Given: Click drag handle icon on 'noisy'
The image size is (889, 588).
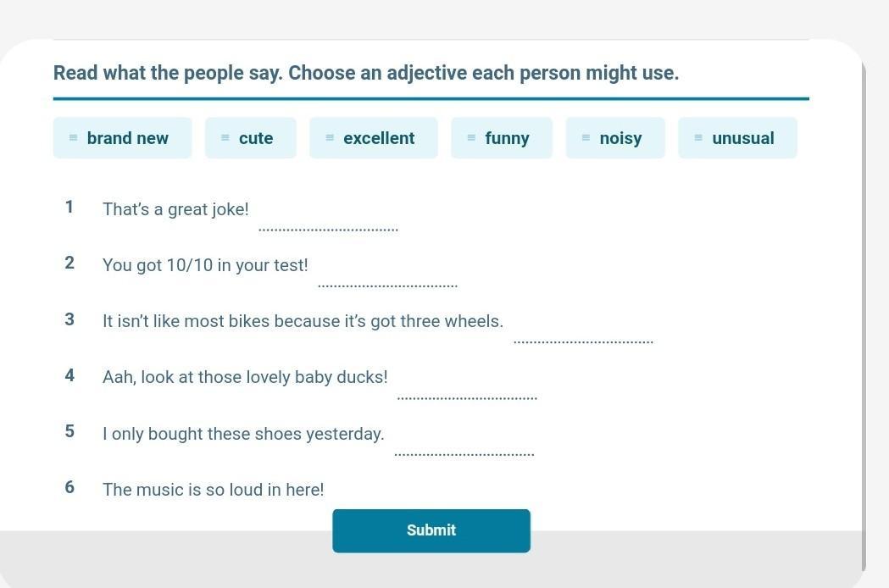Looking at the screenshot, I should click(x=586, y=138).
